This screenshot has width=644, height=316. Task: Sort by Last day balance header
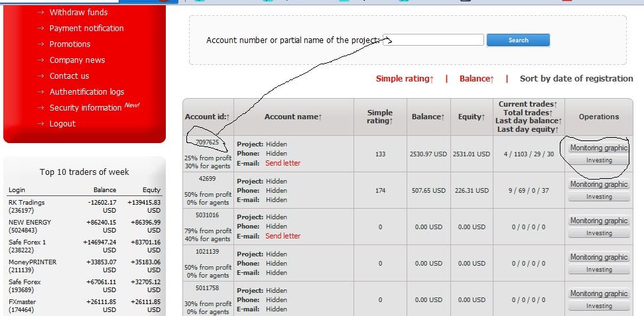[x=528, y=121]
